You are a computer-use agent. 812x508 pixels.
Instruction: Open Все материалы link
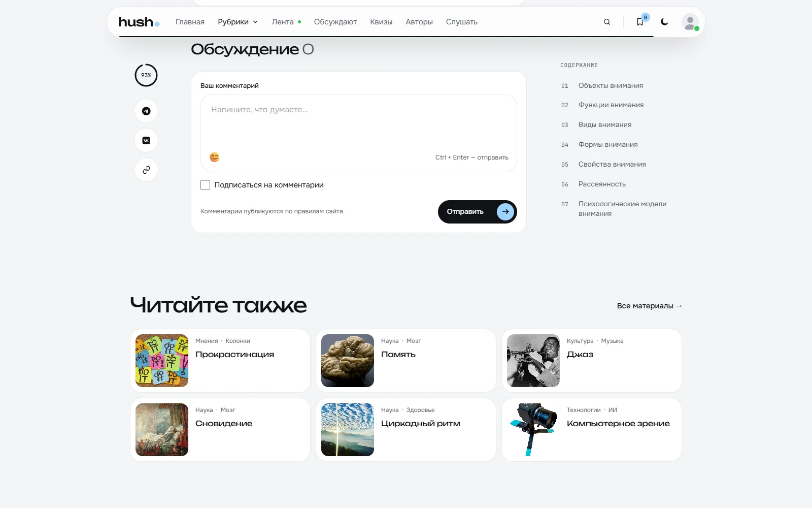tap(650, 306)
